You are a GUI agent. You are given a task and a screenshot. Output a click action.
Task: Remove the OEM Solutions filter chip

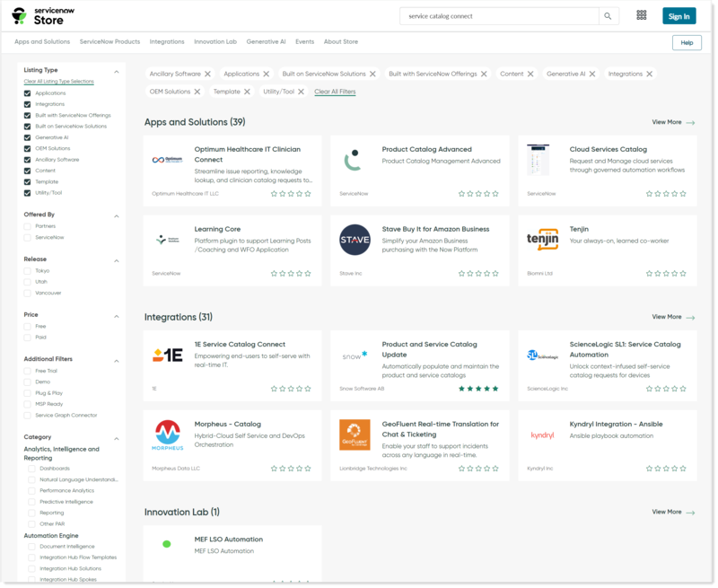(197, 92)
